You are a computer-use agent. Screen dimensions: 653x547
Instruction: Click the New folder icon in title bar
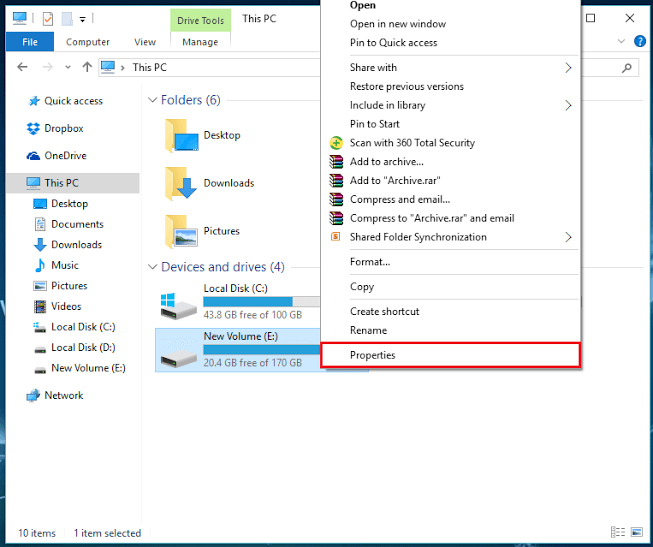click(67, 19)
